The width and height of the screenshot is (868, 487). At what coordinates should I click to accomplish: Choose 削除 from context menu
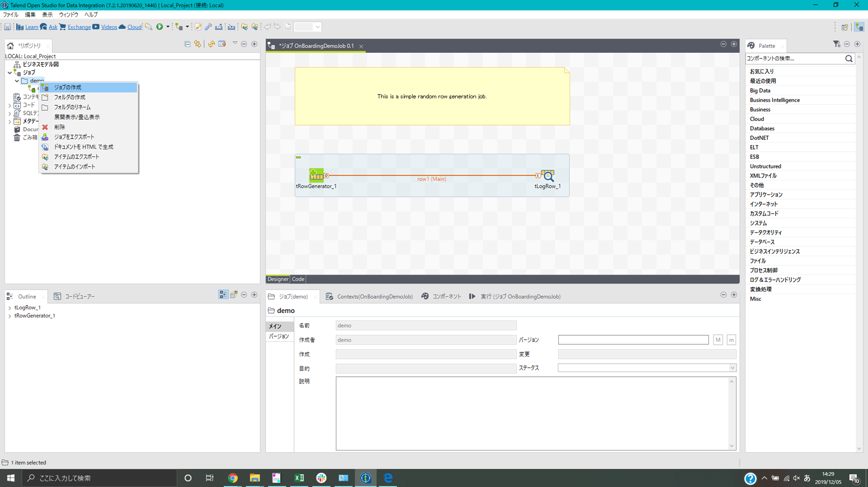[88, 127]
